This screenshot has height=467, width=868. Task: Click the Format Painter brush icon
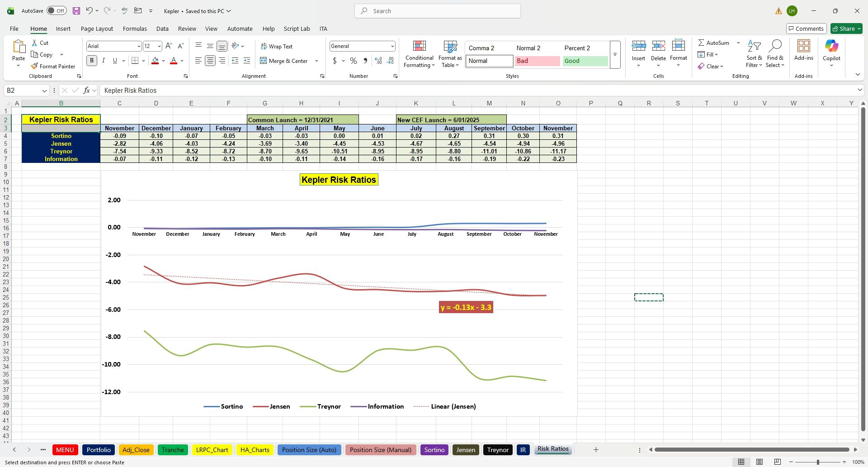point(34,66)
